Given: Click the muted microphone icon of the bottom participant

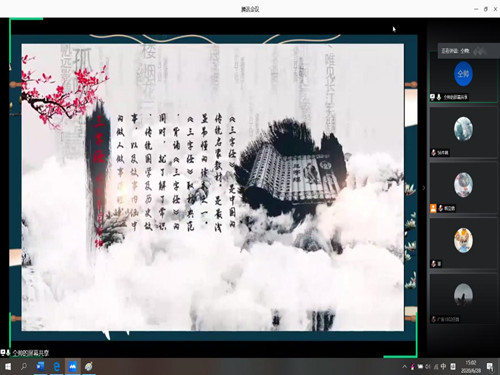Looking at the screenshot, I should click(434, 319).
